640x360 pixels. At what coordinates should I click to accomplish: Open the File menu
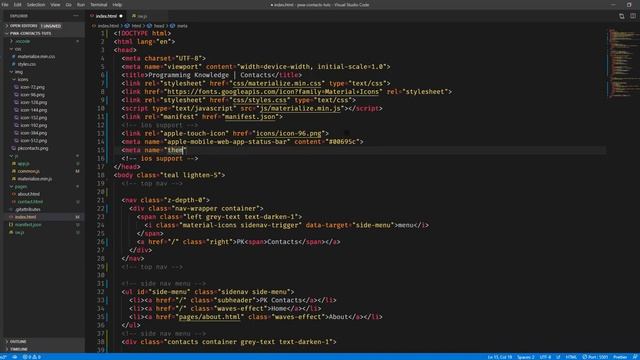tap(5, 5)
